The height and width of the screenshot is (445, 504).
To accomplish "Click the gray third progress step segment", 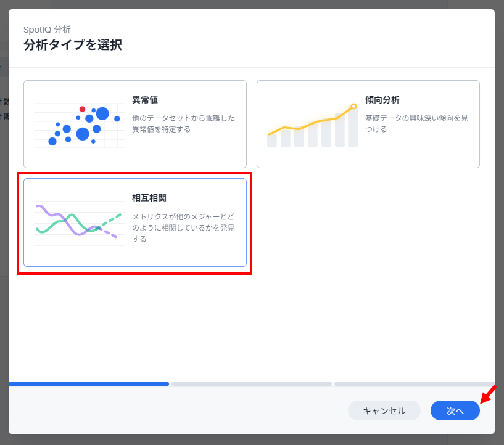I will [x=413, y=384].
